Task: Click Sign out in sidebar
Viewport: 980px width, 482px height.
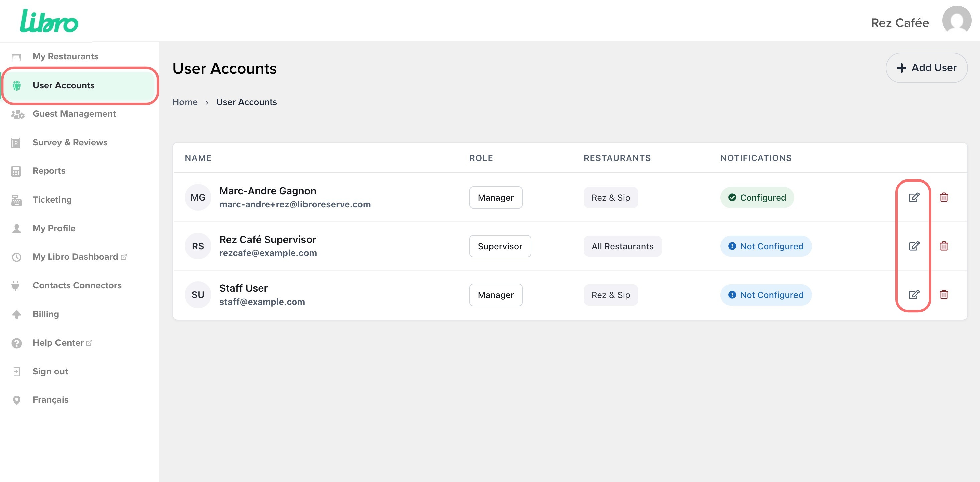Action: 50,371
